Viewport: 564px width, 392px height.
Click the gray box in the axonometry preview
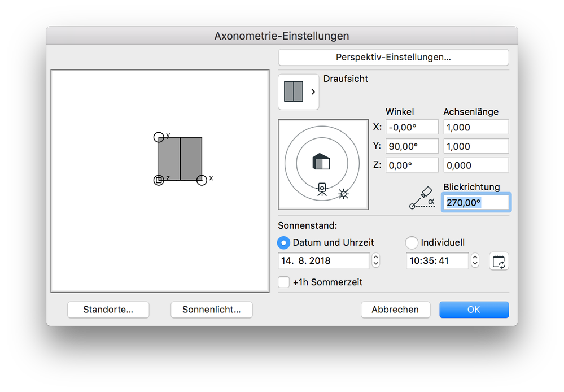coord(180,159)
